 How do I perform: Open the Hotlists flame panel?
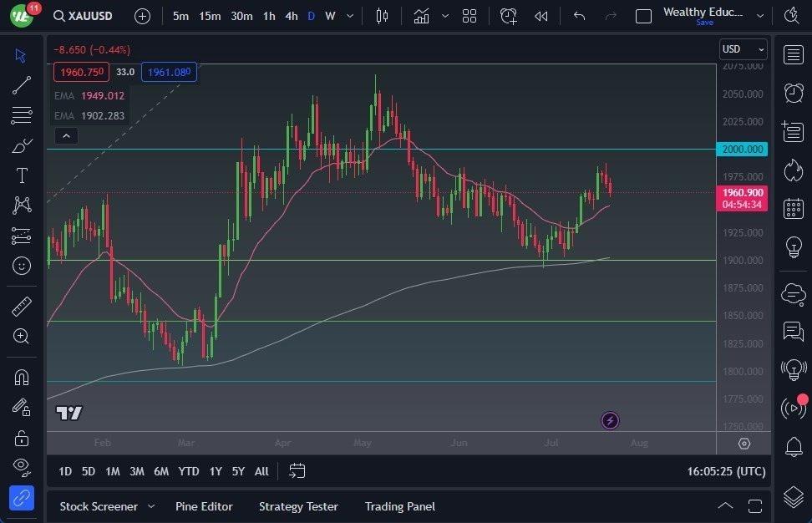tap(793, 170)
